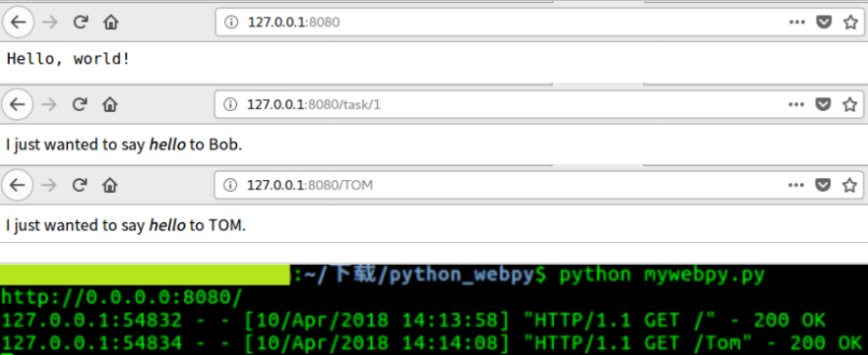
Task: Bookmark the 127.0.0.1:8080 root page
Action: pyautogui.click(x=851, y=22)
